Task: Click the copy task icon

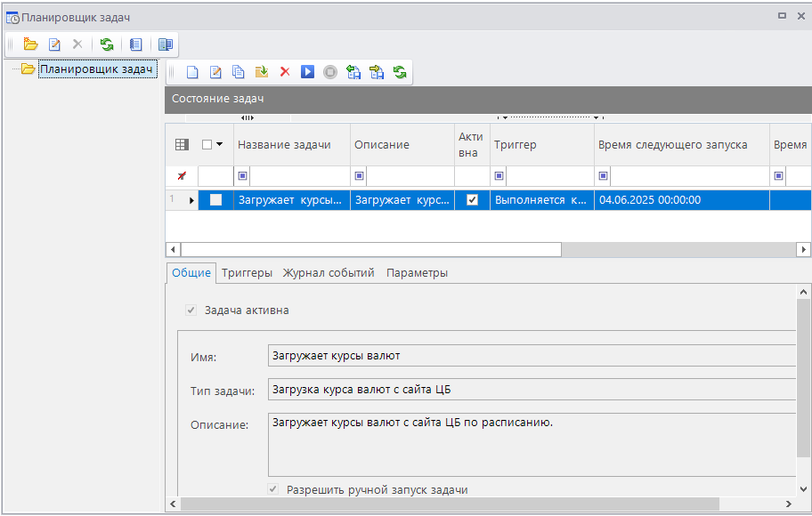Action: click(238, 72)
